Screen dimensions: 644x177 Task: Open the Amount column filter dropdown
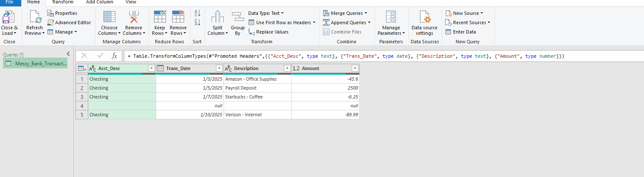[355, 68]
